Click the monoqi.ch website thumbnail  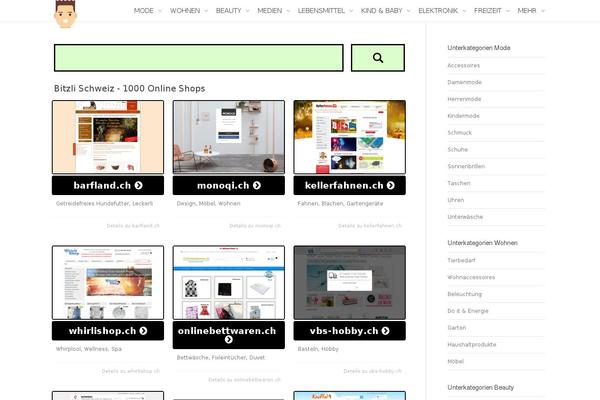[228, 137]
